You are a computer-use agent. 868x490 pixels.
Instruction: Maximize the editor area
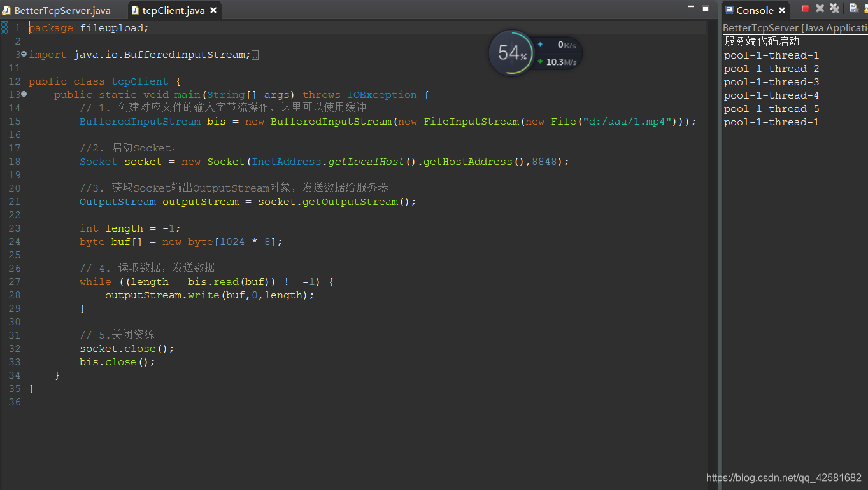click(706, 8)
